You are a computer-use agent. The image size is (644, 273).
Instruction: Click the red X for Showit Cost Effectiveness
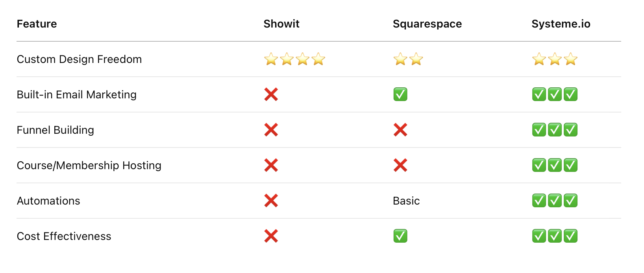pyautogui.click(x=271, y=236)
